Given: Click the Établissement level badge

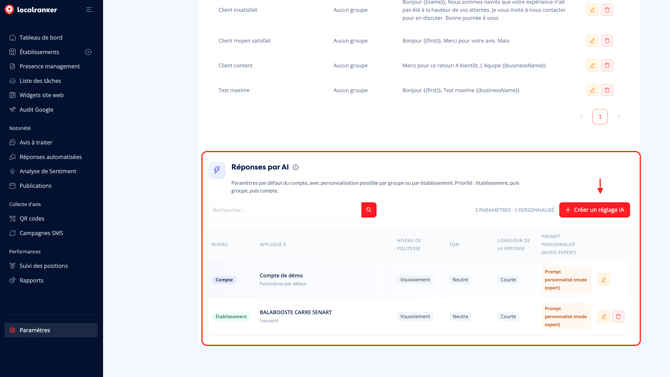Looking at the screenshot, I should tap(231, 317).
